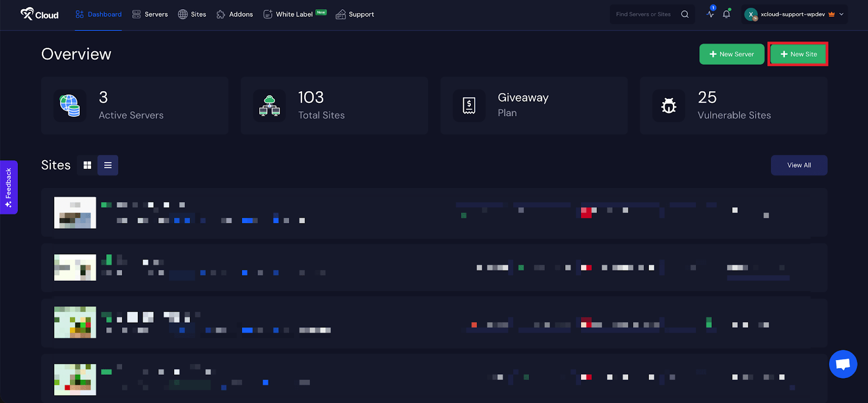Click the New Site button
The image size is (868, 403).
coord(798,54)
